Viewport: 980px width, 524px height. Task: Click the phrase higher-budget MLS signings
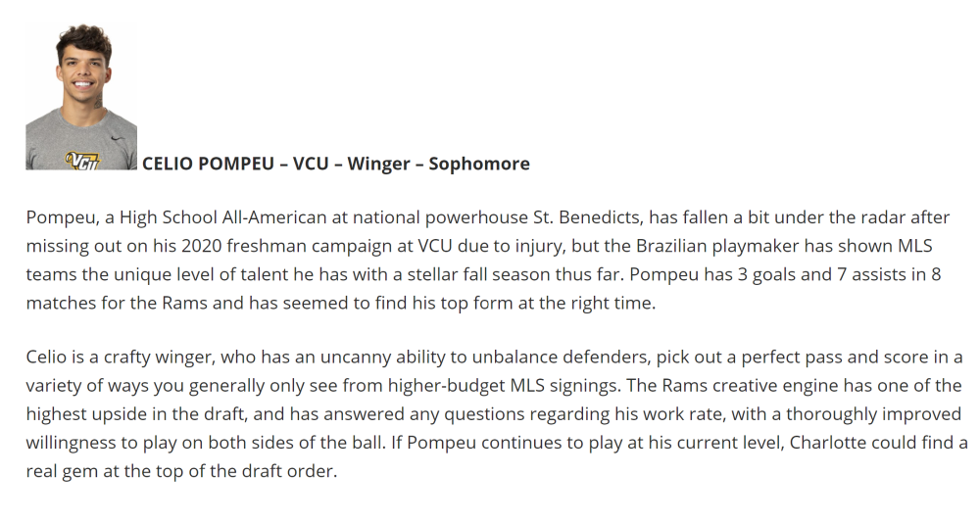click(x=505, y=385)
